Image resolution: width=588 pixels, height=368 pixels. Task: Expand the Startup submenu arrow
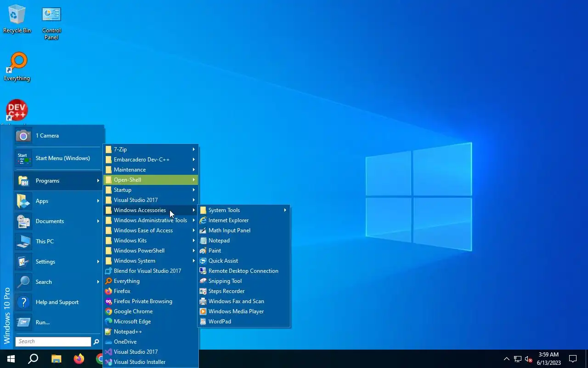click(194, 190)
